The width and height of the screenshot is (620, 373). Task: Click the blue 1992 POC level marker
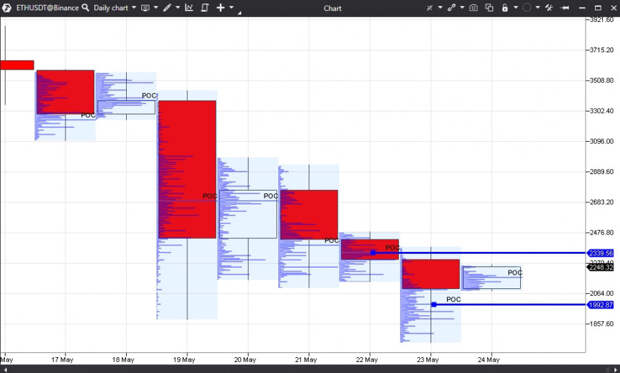pyautogui.click(x=434, y=305)
